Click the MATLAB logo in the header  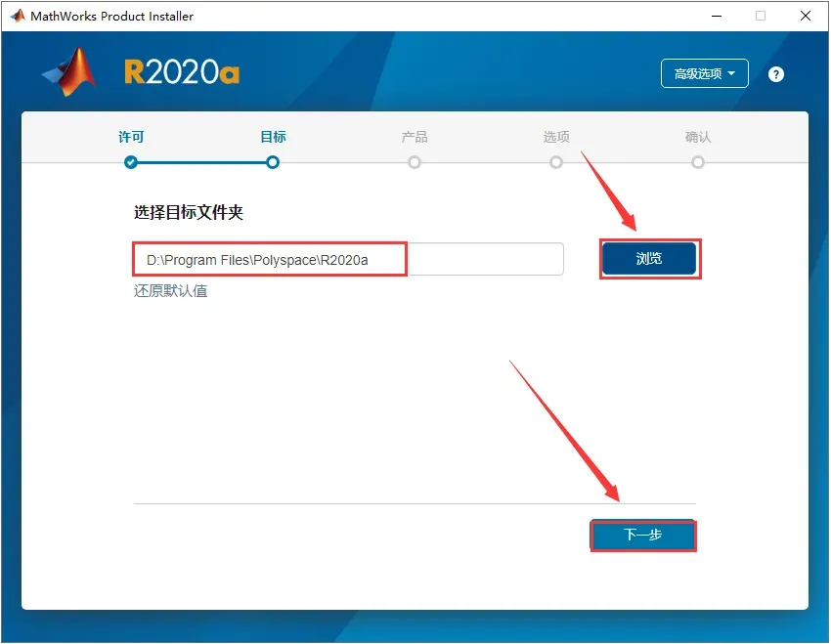point(69,71)
